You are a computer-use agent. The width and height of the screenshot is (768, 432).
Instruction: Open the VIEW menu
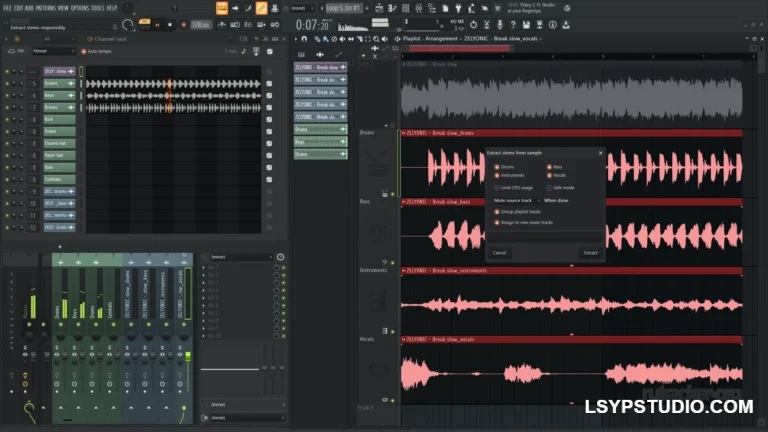[63, 8]
